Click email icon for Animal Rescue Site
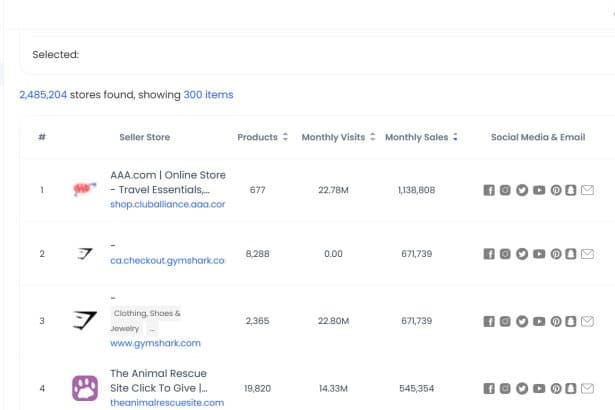 click(x=587, y=388)
